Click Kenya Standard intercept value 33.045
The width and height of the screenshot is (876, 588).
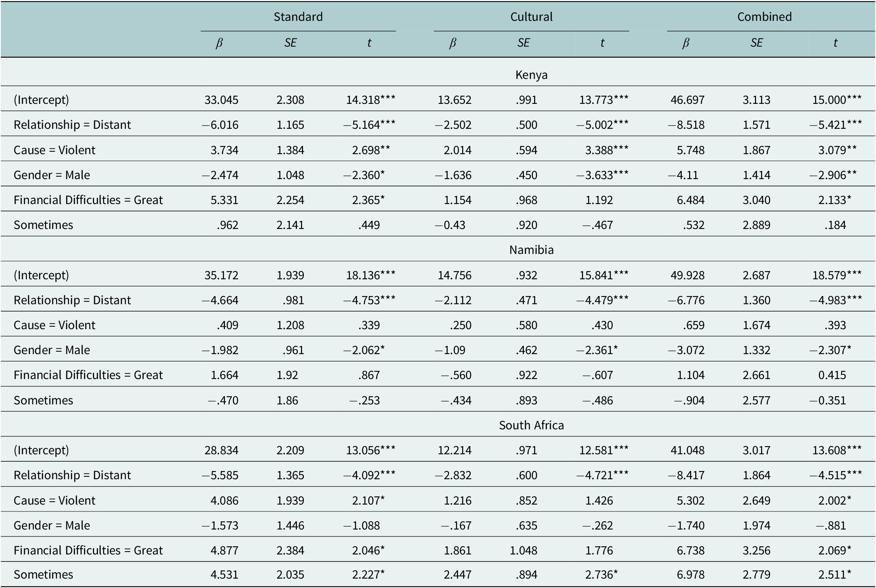point(221,100)
